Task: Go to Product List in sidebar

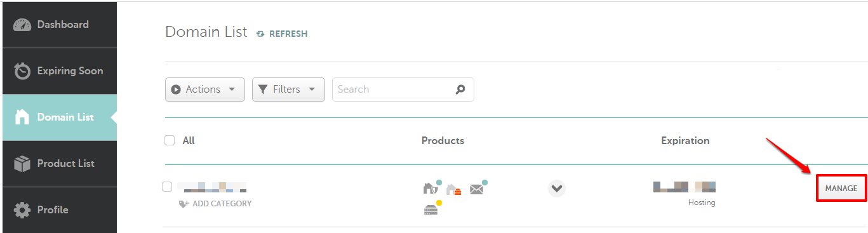Action: click(x=60, y=164)
